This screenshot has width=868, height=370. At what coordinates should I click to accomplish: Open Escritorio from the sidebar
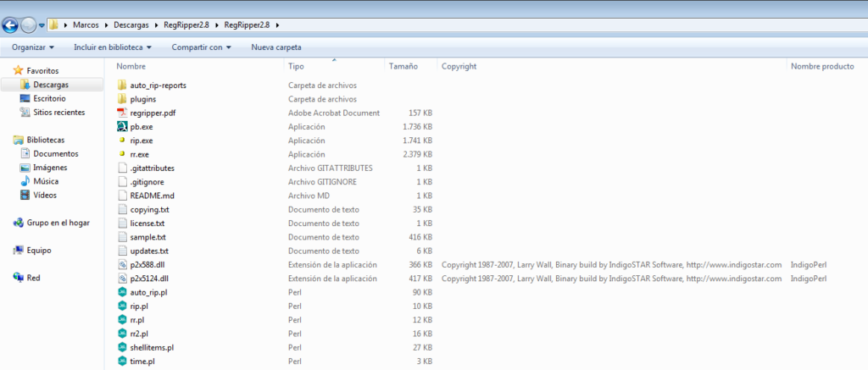click(x=49, y=98)
